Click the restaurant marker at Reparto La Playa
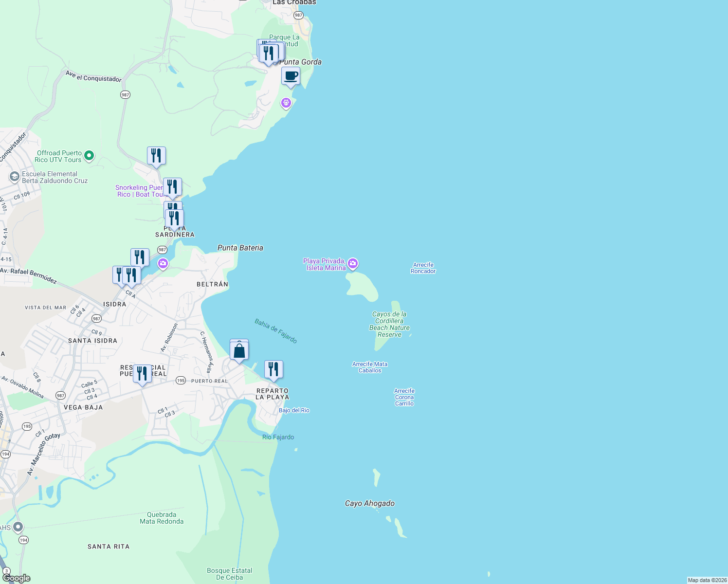 [x=273, y=369]
